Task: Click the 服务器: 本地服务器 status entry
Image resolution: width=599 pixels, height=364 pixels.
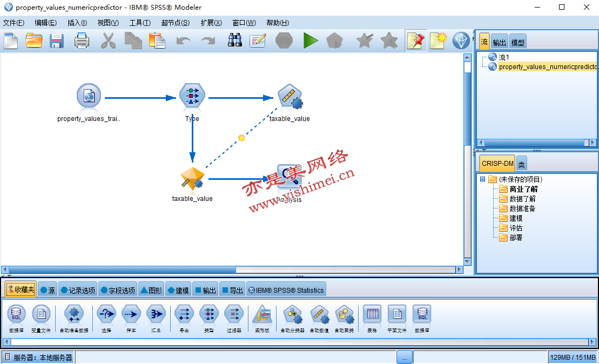Action: pyautogui.click(x=38, y=358)
